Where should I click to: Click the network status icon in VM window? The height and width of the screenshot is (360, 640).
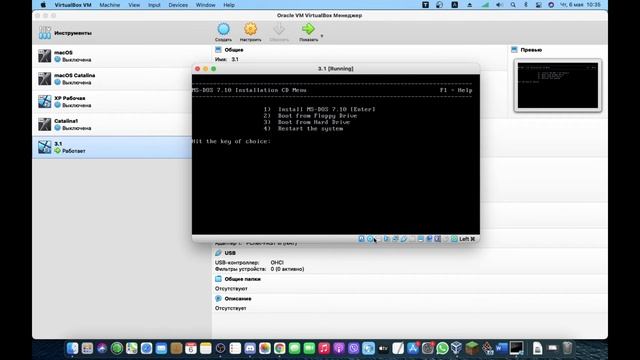395,239
